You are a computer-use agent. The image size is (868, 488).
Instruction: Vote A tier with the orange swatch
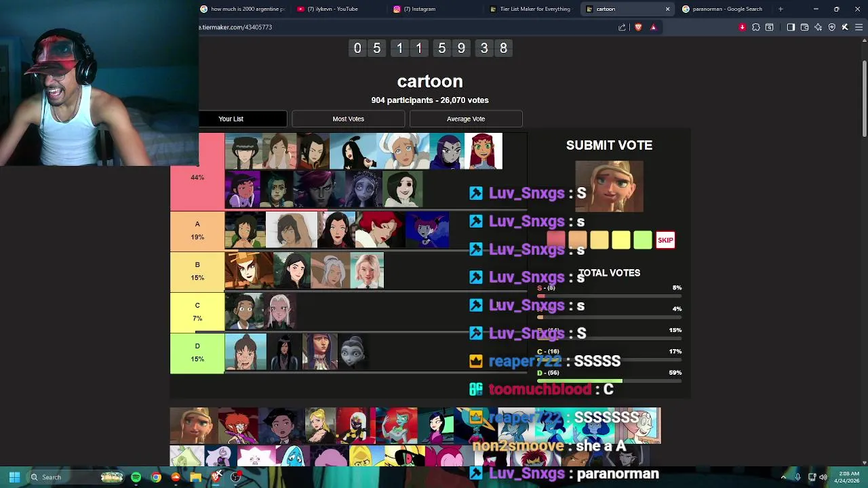(578, 240)
